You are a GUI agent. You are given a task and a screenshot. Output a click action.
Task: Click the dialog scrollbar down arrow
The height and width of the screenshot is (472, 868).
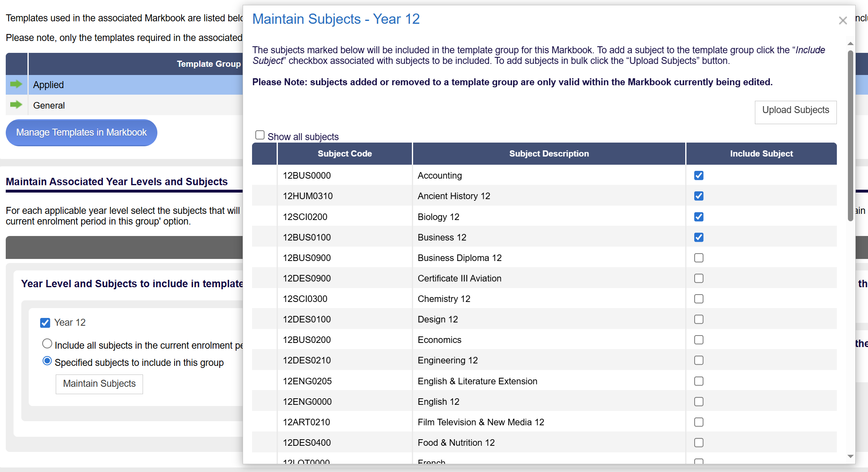(850, 456)
